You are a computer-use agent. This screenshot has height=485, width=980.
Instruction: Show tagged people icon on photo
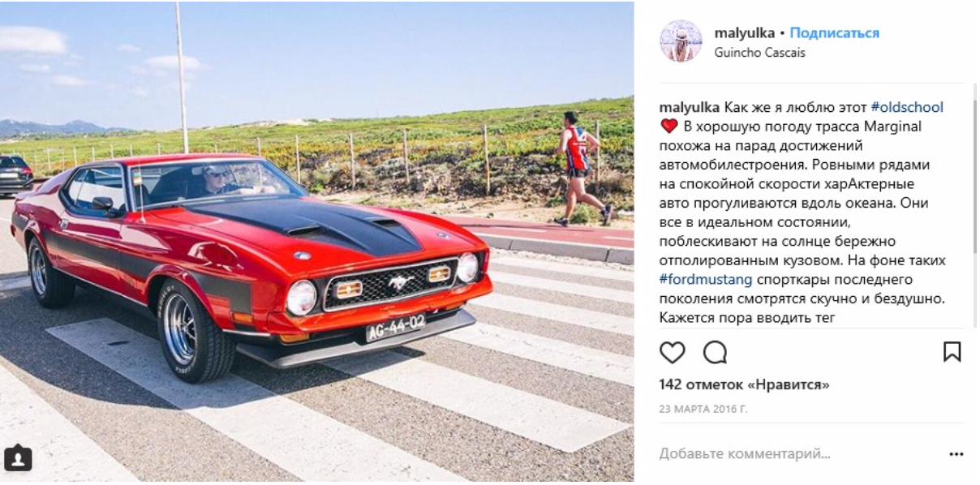click(x=18, y=459)
